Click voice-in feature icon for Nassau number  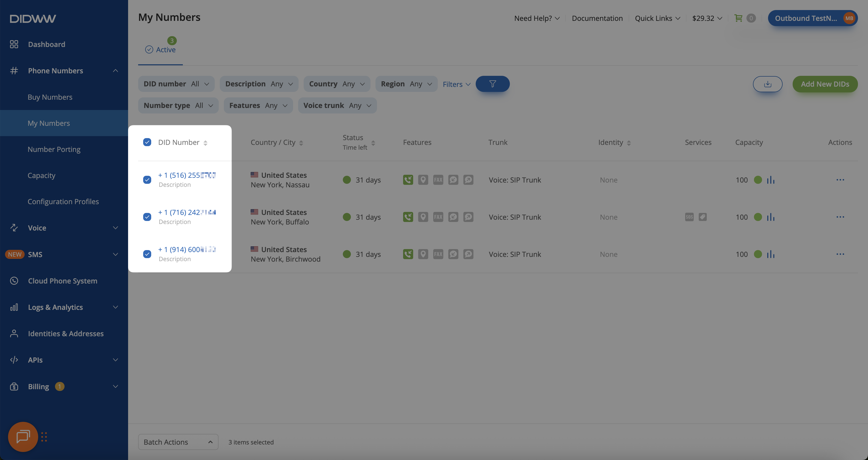[408, 180]
